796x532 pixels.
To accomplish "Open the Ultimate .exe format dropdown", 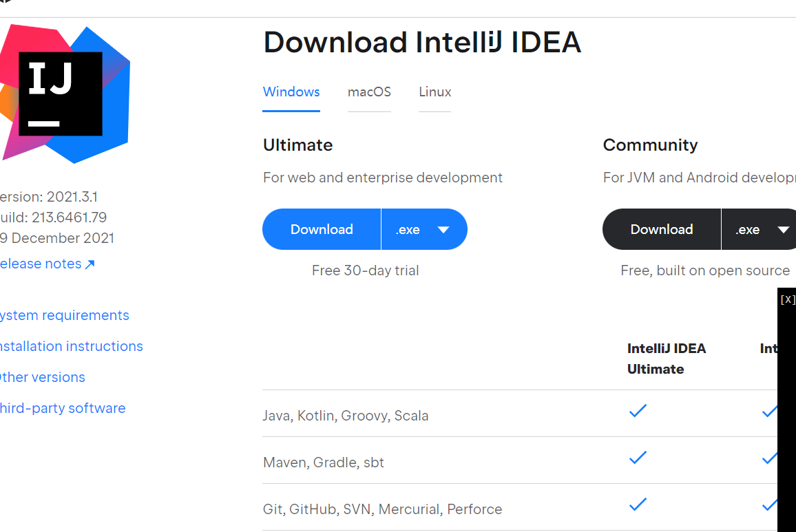I will tap(424, 229).
